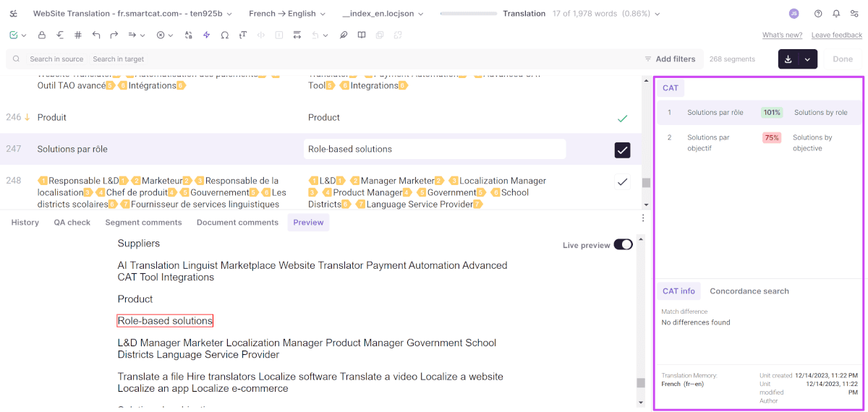Expand the arrow beside the download button
The image size is (868, 412).
[x=807, y=59]
